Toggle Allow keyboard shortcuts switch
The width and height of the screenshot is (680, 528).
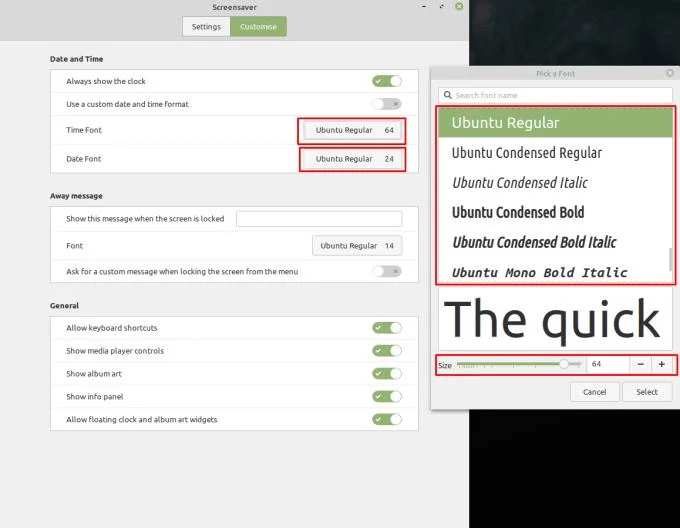[387, 328]
